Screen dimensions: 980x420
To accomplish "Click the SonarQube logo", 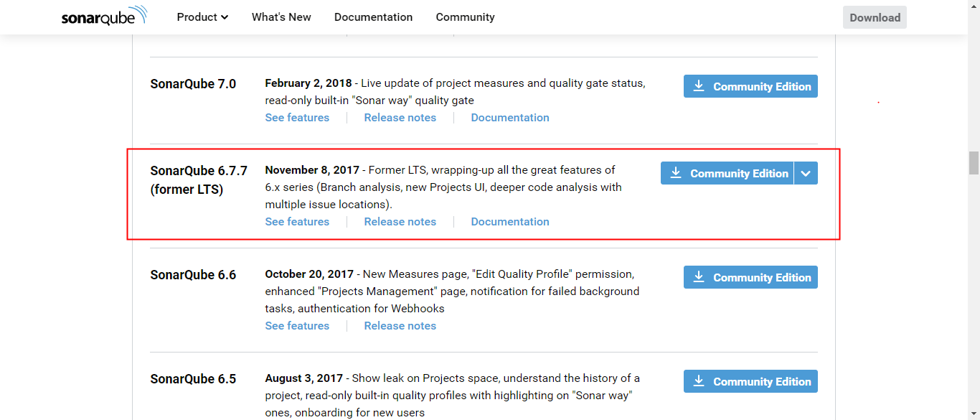I will [x=104, y=17].
